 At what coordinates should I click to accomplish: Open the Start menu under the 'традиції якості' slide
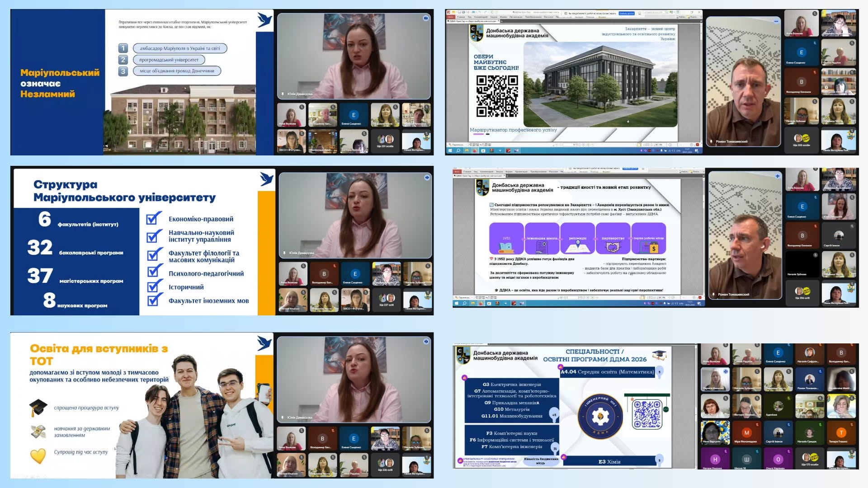(x=457, y=303)
